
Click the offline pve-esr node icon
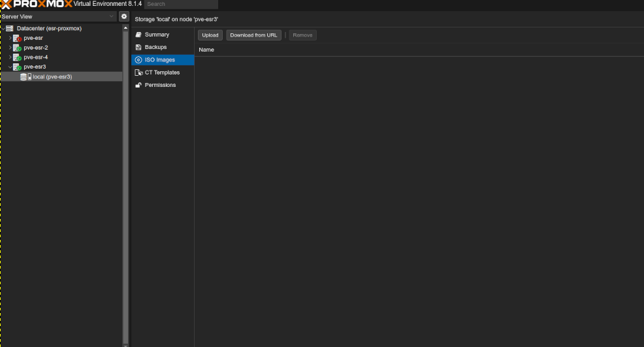(x=17, y=39)
